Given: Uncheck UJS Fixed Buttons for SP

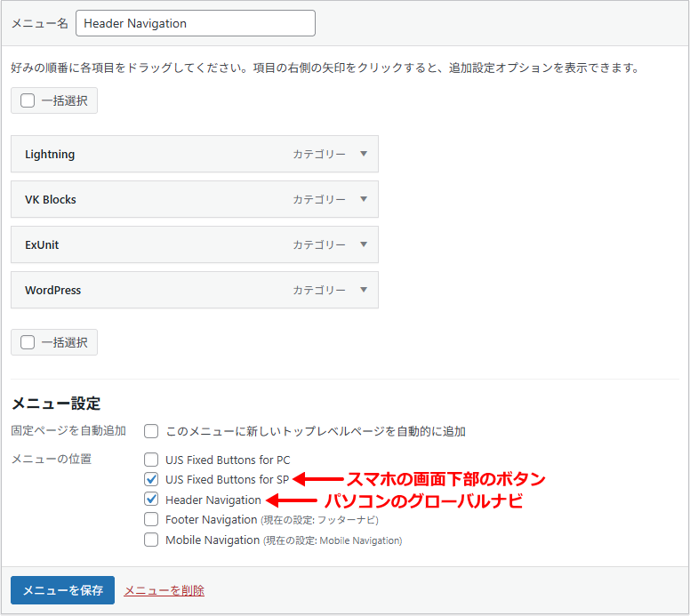Looking at the screenshot, I should 151,479.
